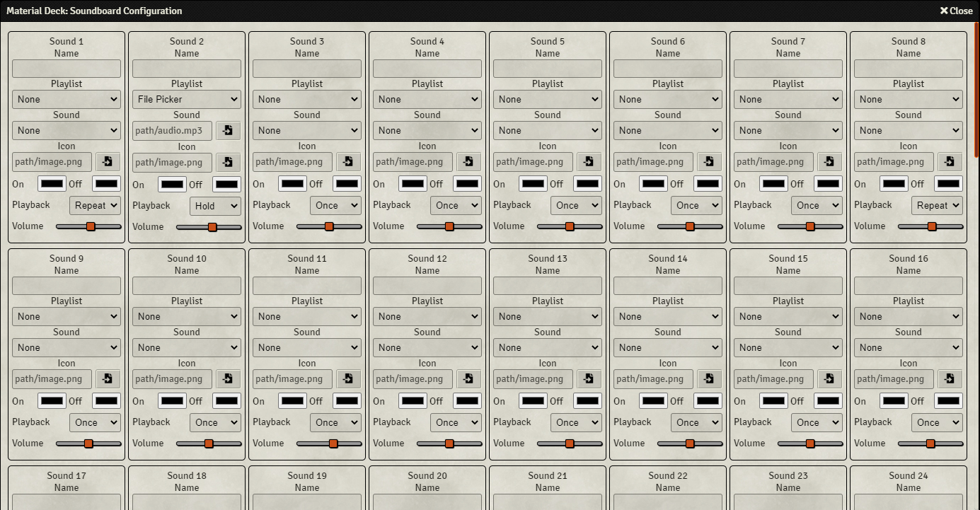Browse icon image file for Sound 2
The width and height of the screenshot is (980, 510).
pos(228,163)
